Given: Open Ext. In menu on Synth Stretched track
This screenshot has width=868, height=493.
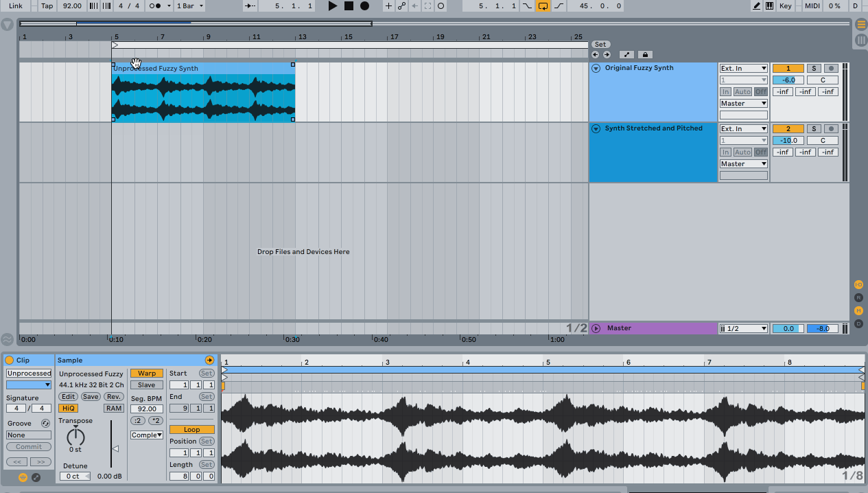Looking at the screenshot, I should point(744,129).
